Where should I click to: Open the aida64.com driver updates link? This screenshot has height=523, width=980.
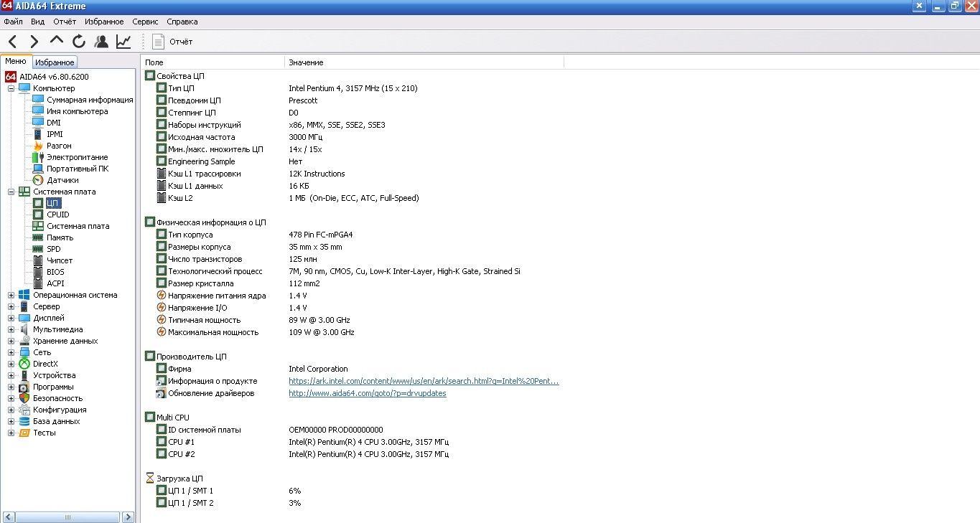point(368,393)
